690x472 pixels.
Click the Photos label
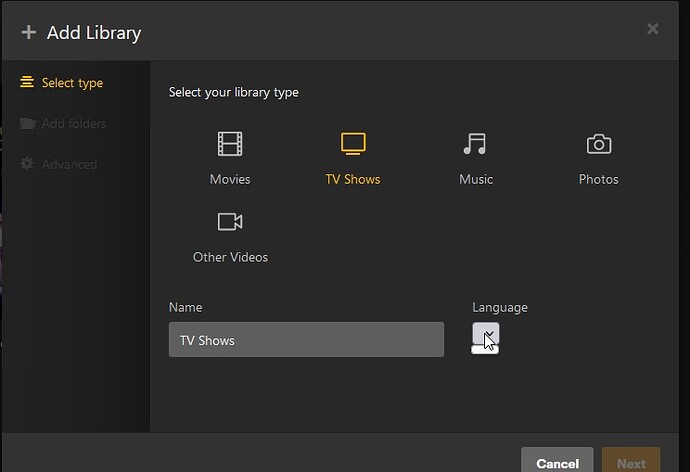coord(598,179)
